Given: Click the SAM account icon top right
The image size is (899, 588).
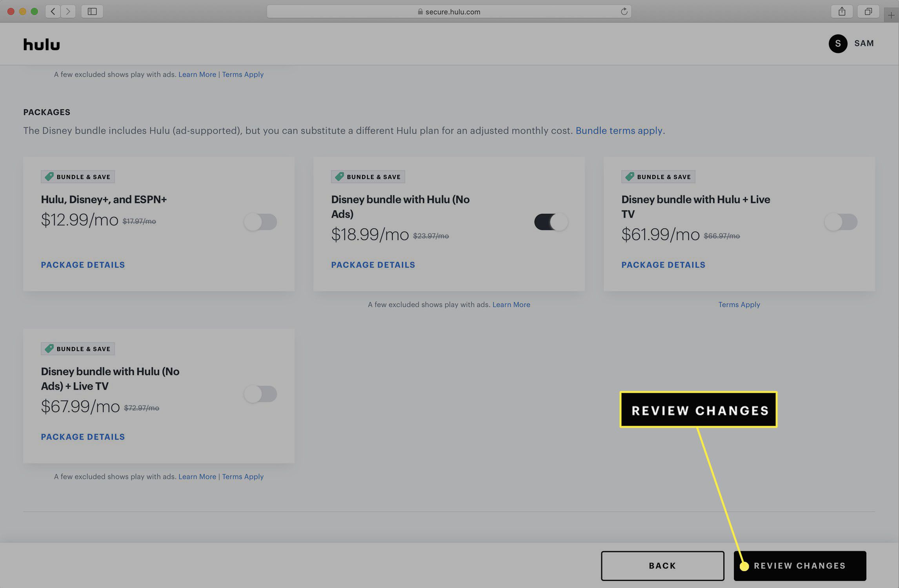Looking at the screenshot, I should (x=838, y=43).
